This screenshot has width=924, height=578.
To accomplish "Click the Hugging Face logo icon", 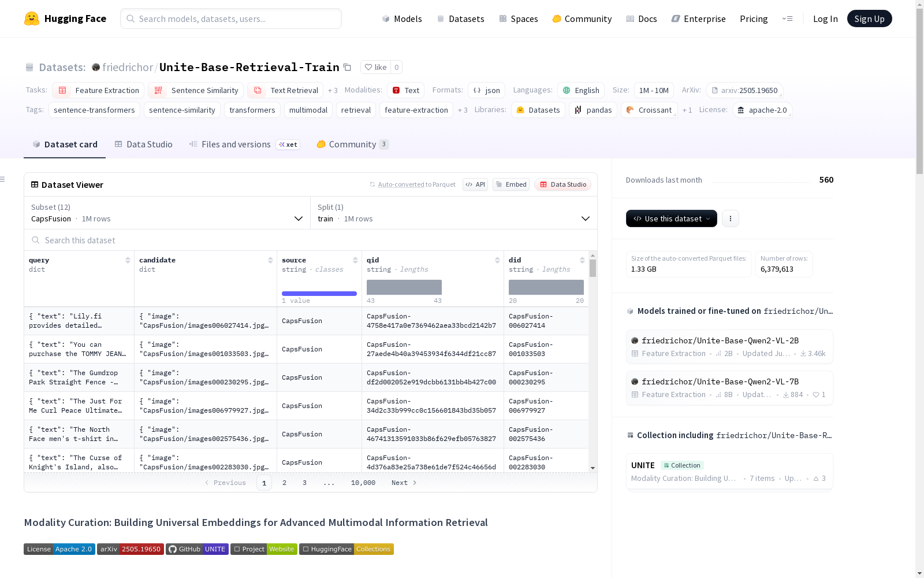I will click(32, 18).
